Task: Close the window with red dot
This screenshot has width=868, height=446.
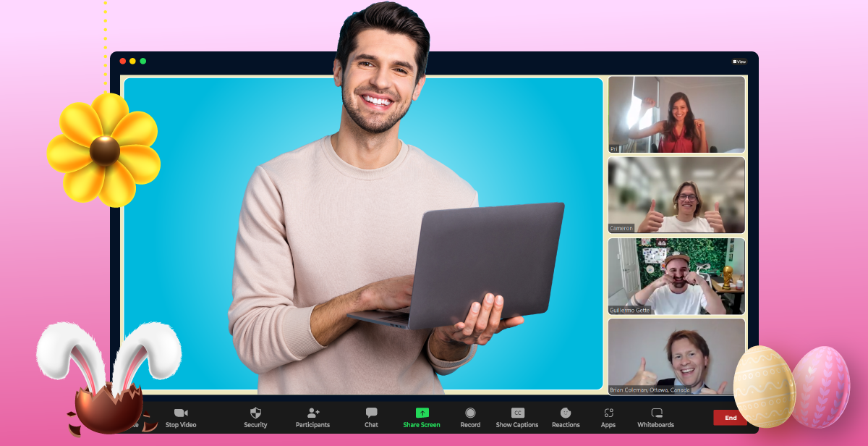Action: tap(123, 61)
